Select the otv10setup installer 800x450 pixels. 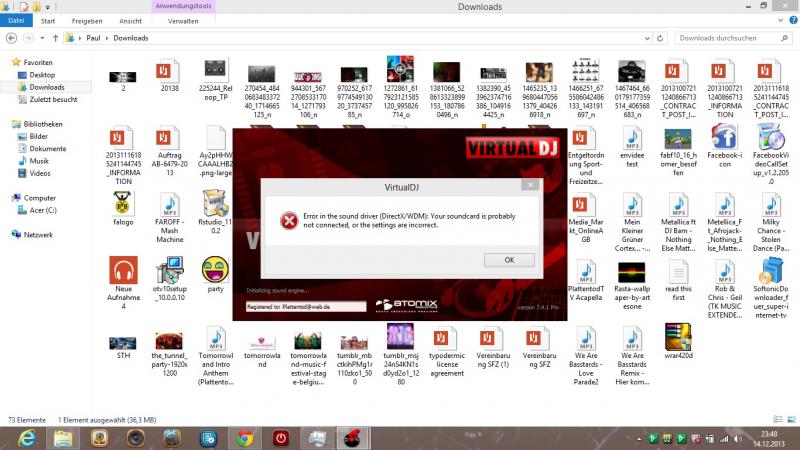point(169,279)
